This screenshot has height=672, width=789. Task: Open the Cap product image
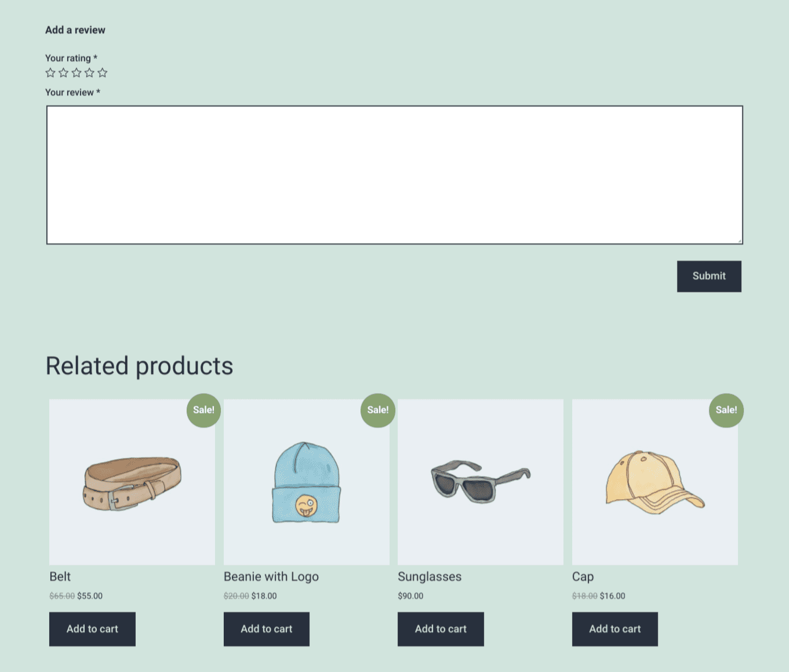[x=655, y=481]
